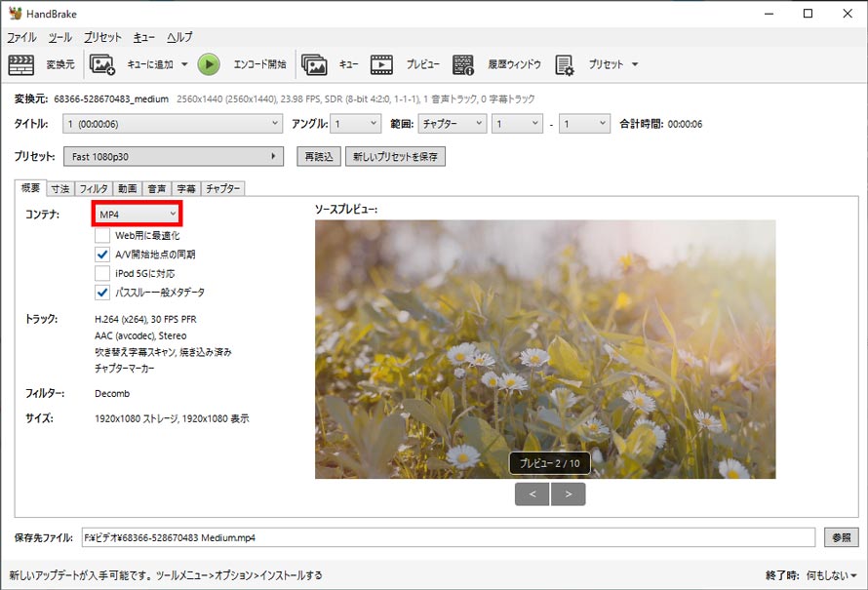This screenshot has height=590, width=868.
Task: Switch to the 音声 tab
Action: pos(157,189)
